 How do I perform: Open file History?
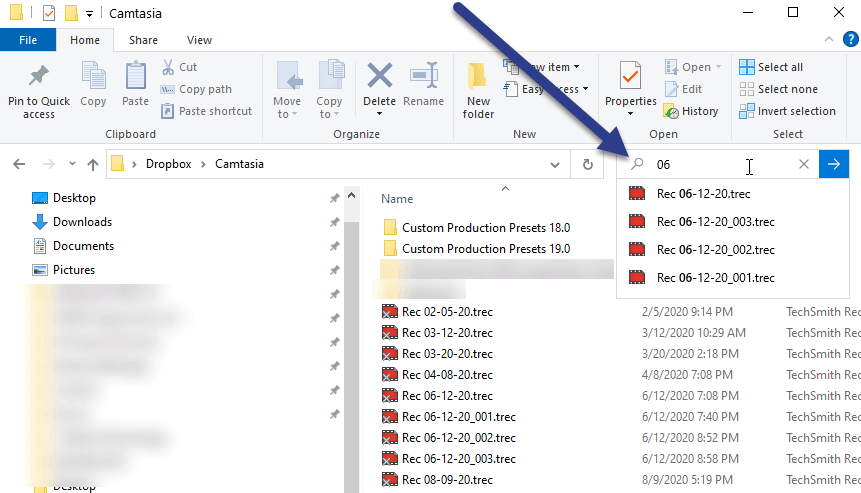(691, 111)
